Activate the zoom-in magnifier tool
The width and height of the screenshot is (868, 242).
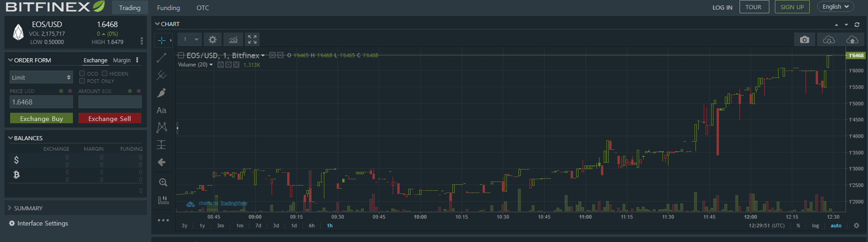[163, 182]
